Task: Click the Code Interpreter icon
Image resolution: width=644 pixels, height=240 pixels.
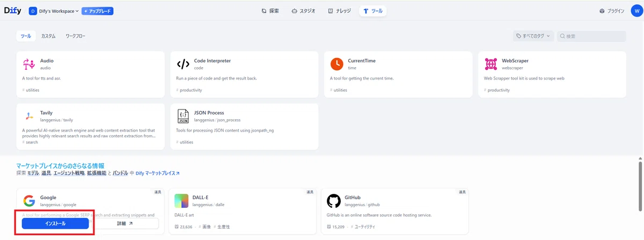Action: (183, 64)
